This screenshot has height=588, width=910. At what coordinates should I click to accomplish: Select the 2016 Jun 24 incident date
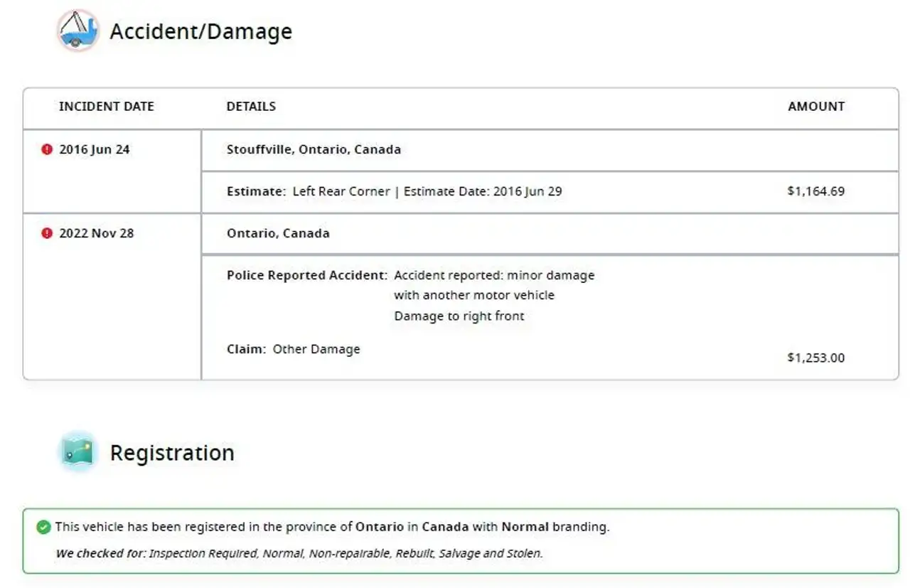[x=95, y=149]
